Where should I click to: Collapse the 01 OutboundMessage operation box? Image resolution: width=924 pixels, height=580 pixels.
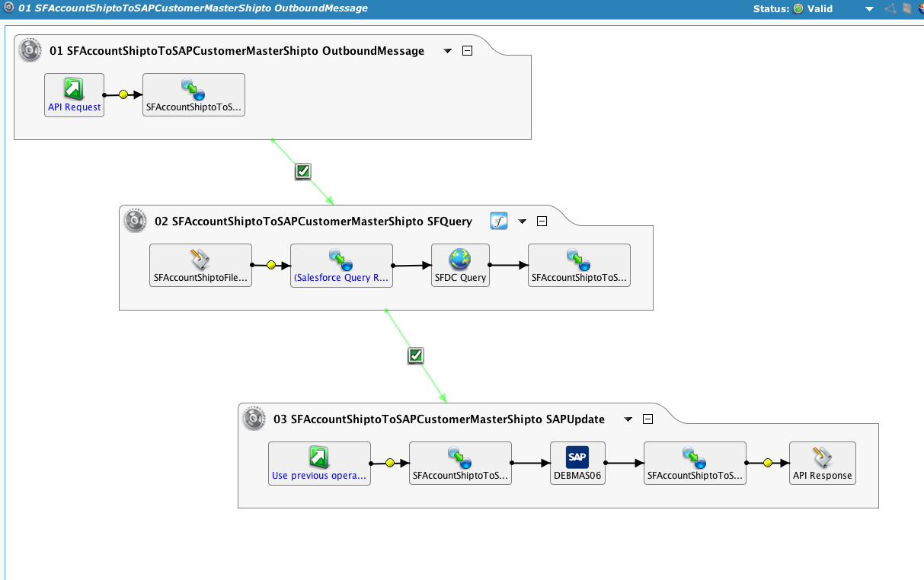(x=468, y=51)
